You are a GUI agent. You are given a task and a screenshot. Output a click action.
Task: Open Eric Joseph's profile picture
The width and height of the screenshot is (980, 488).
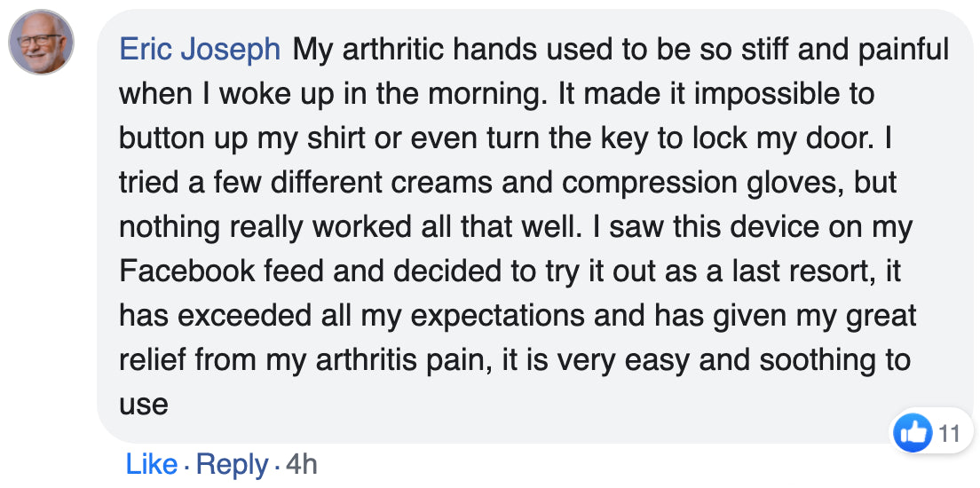point(41,42)
